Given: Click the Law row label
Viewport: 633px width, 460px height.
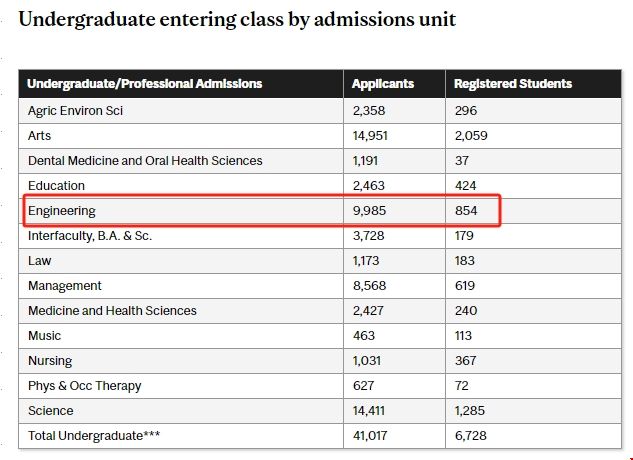Looking at the screenshot, I should coord(39,261).
